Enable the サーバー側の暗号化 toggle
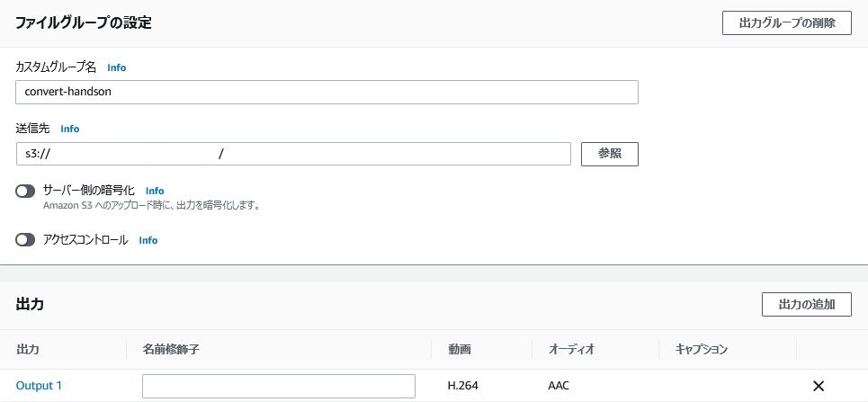The width and height of the screenshot is (868, 402). 25,192
